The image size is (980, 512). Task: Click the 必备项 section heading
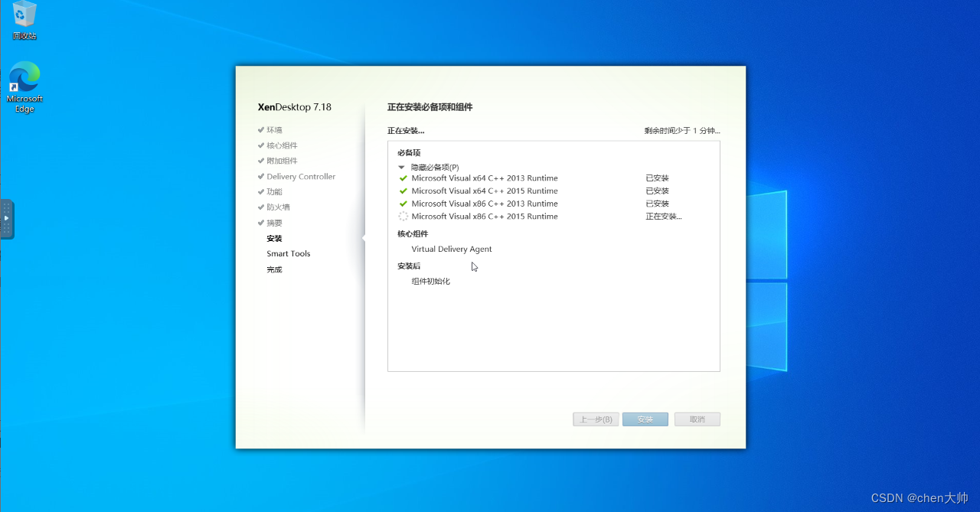tap(409, 153)
